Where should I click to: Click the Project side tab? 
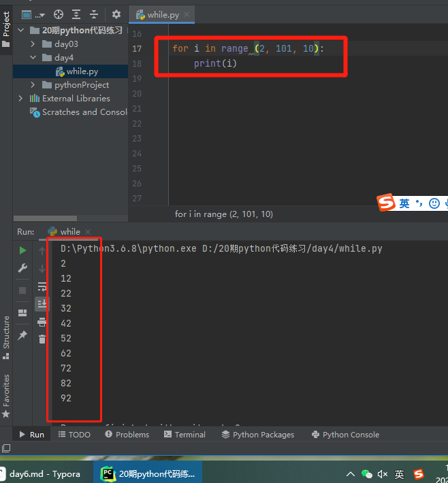pyautogui.click(x=6, y=29)
